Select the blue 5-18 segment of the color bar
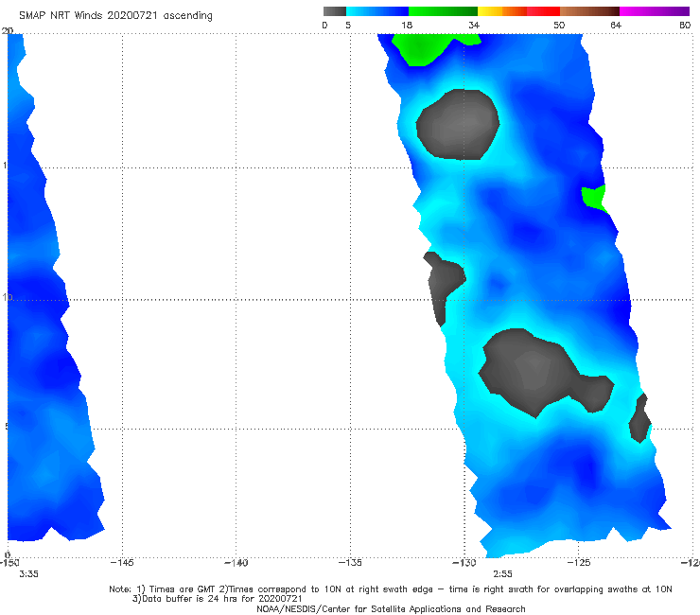 click(377, 11)
